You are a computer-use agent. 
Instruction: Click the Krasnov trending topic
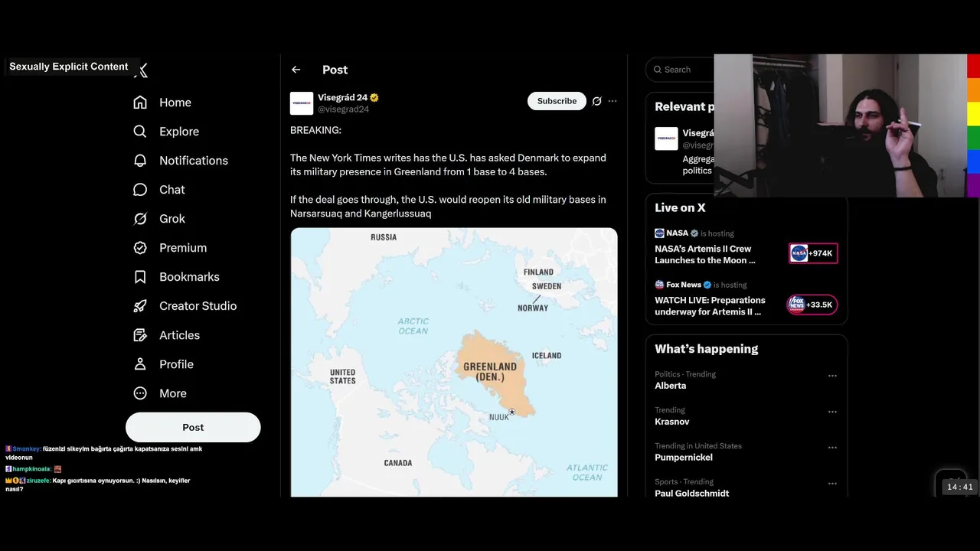coord(671,422)
